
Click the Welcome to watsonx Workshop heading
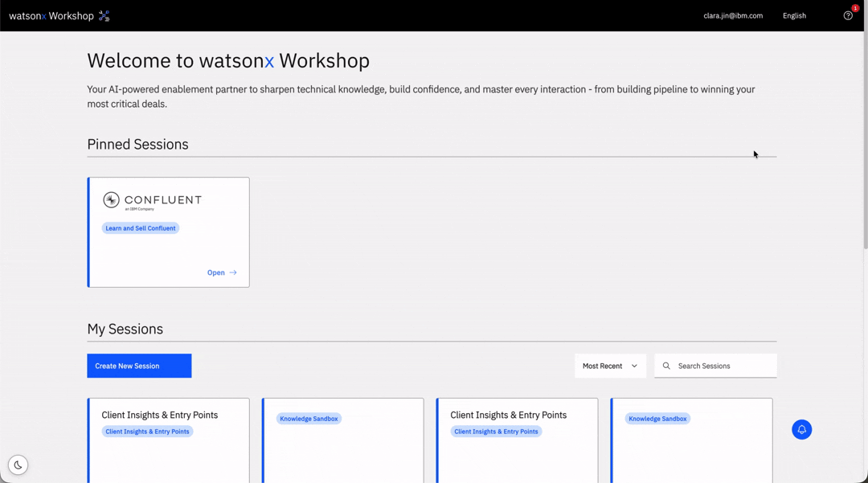pyautogui.click(x=228, y=60)
